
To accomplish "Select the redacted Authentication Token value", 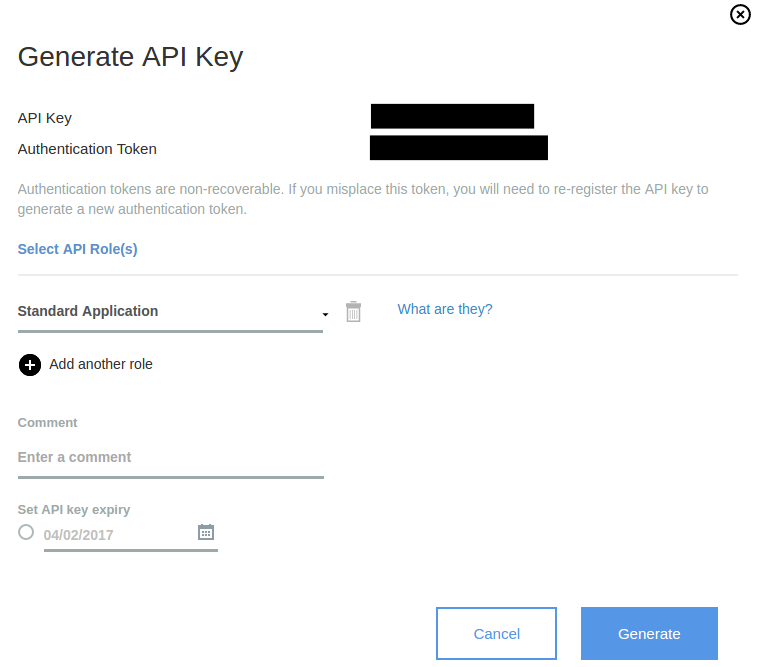I will pyautogui.click(x=458, y=148).
